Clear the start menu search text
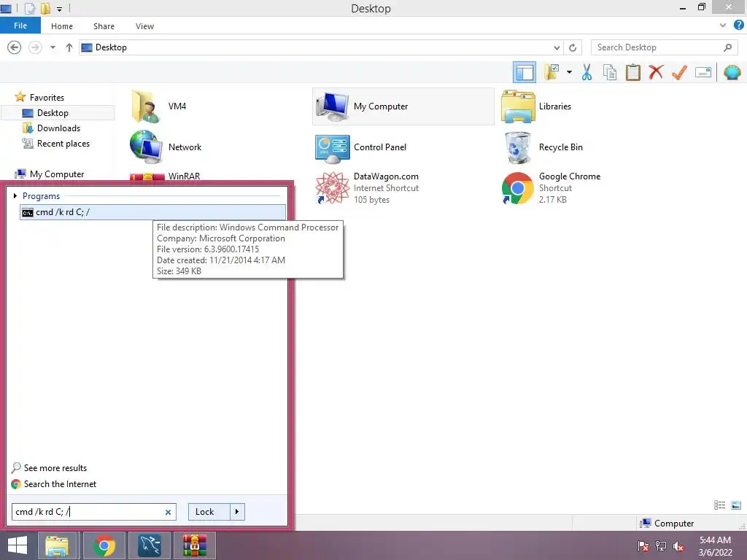 [x=168, y=512]
